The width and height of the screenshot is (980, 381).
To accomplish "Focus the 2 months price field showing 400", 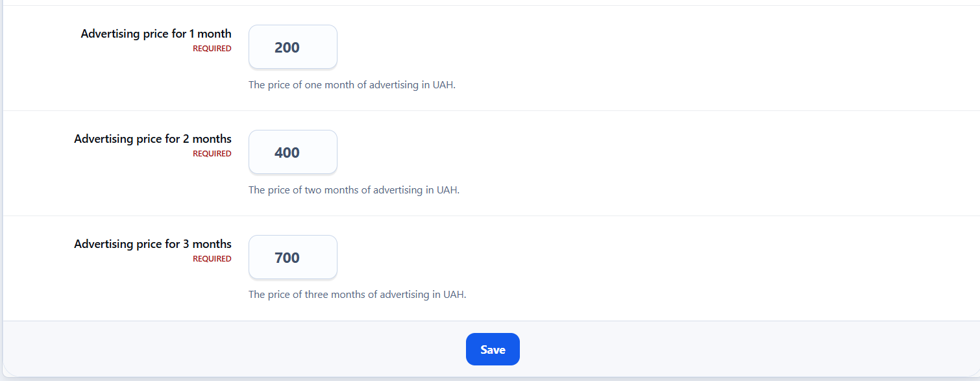I will 293,152.
